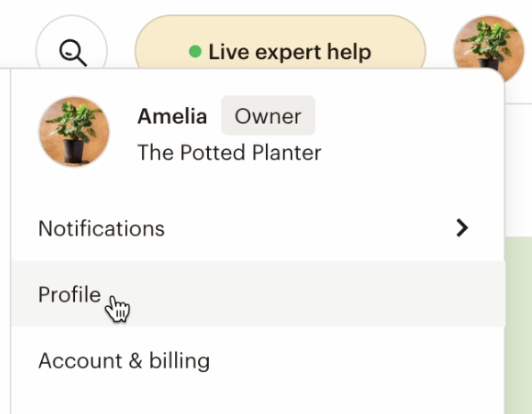This screenshot has width=532, height=414.
Task: Open search with the magnifying glass icon
Action: tap(73, 53)
